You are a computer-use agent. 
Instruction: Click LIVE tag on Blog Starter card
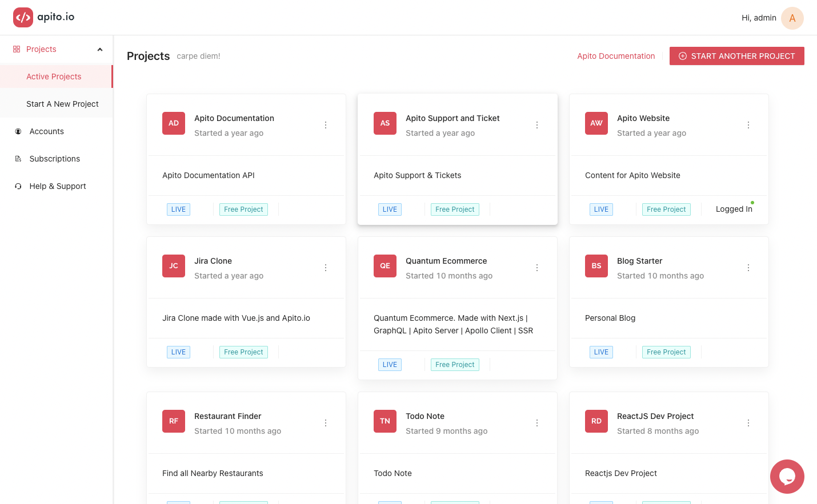click(x=601, y=352)
